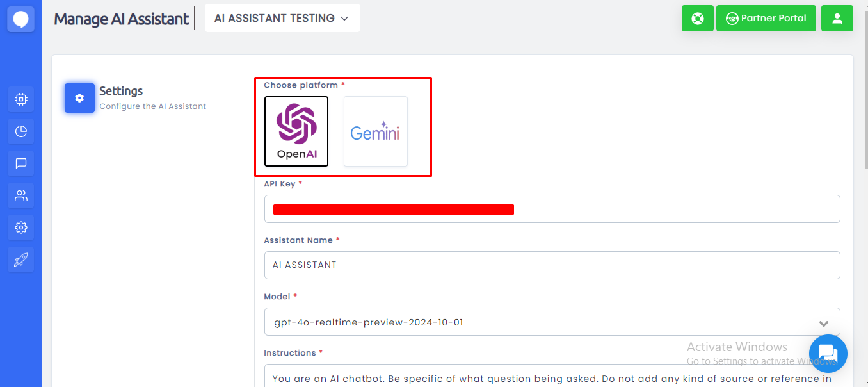This screenshot has height=387, width=868.
Task: Click the Configure the AI Assistant text
Action: [153, 106]
